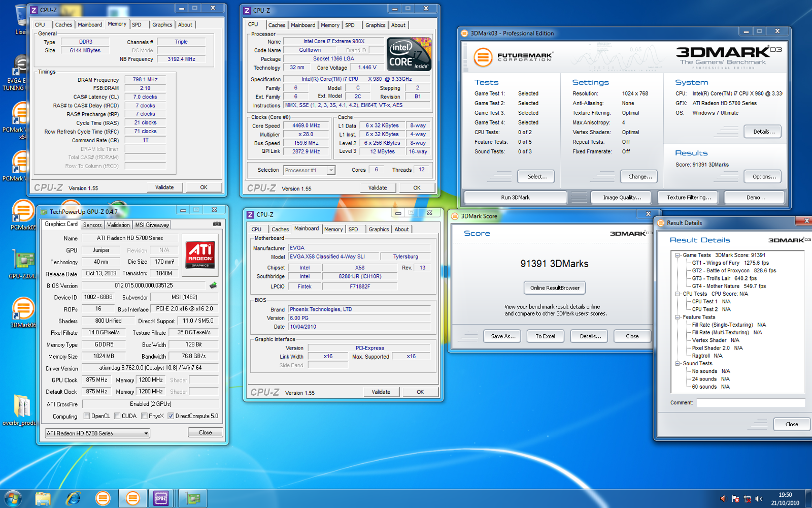Click Details... in the 3DMark Score window
This screenshot has height=508, width=812.
590,336
